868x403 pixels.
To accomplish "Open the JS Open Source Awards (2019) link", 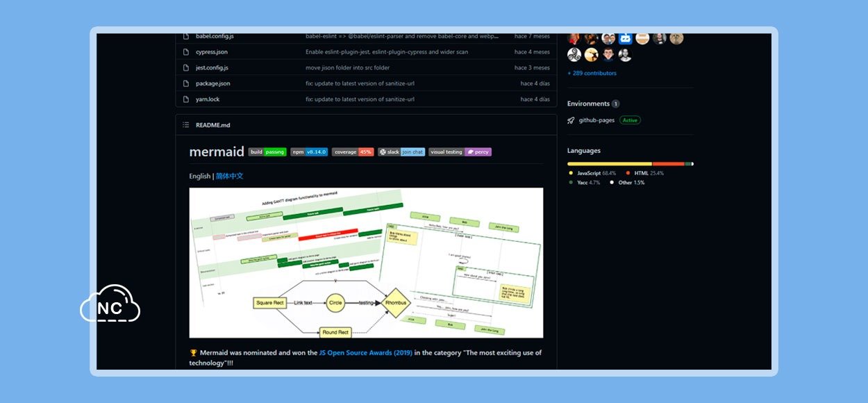I will click(365, 353).
